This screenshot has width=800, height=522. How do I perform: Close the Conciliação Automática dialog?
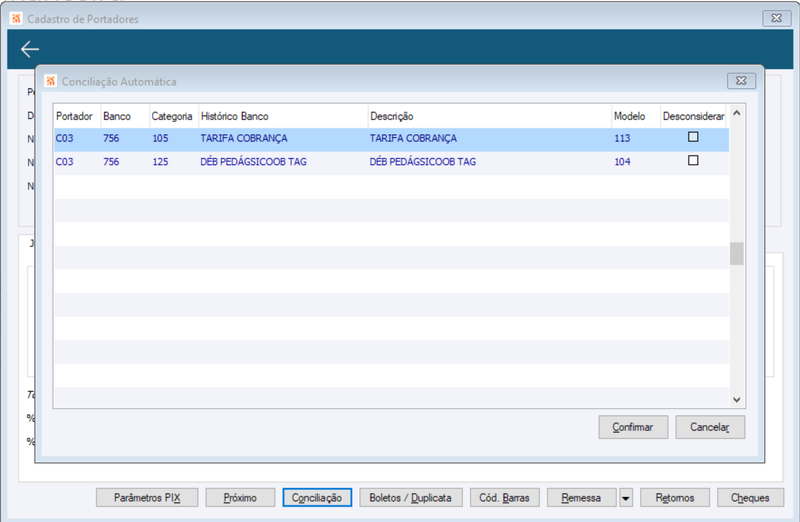[741, 81]
